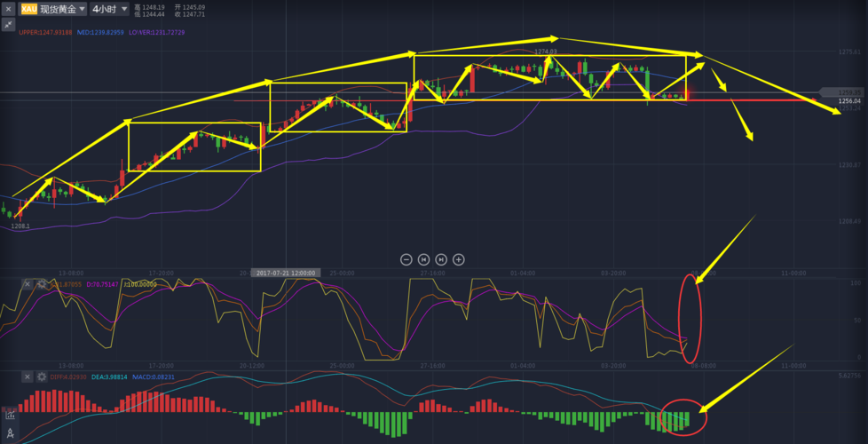Click the MID Bollinger band value label

(x=100, y=33)
